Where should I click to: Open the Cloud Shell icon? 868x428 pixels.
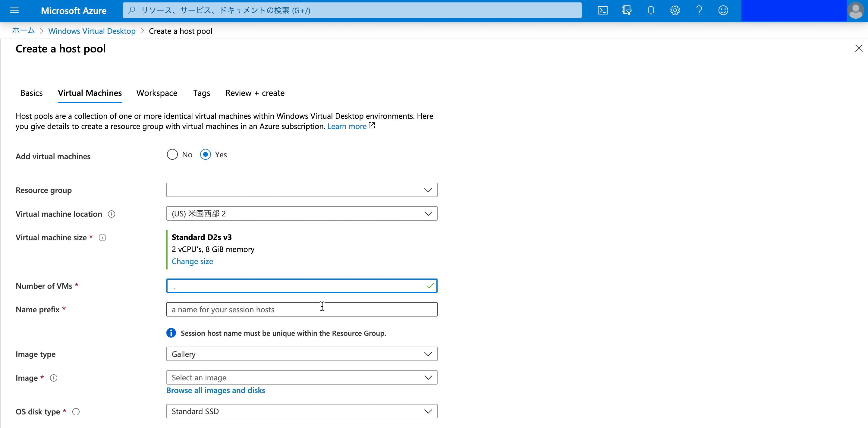pos(602,11)
